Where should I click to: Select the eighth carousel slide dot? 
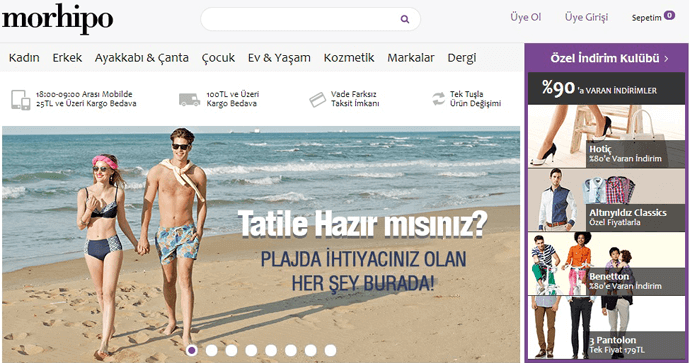click(330, 350)
